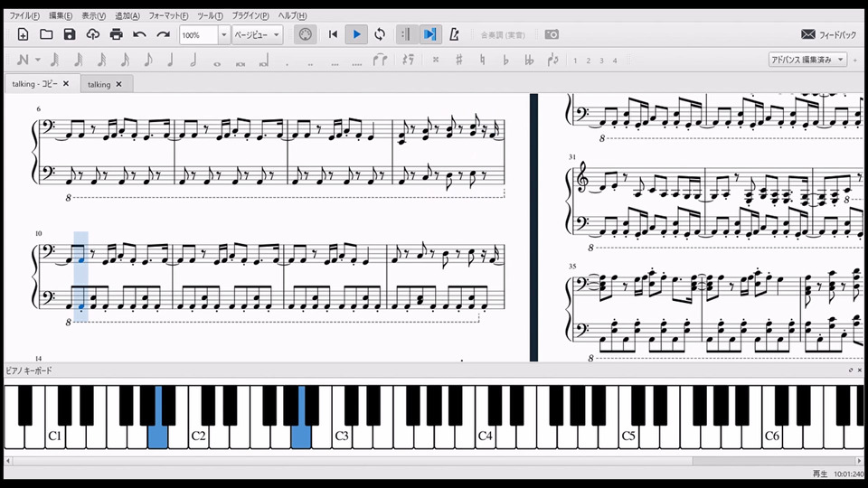Toggle the triple augmentation dot

[x=334, y=63]
